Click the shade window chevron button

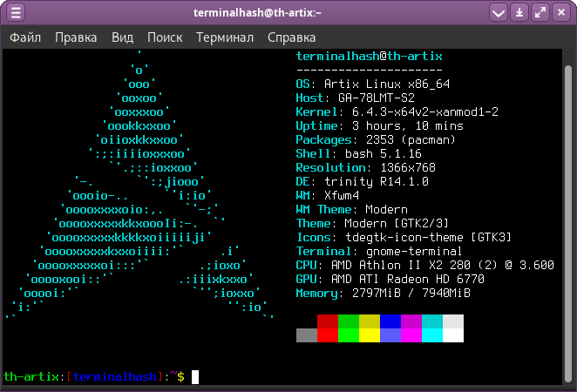499,13
